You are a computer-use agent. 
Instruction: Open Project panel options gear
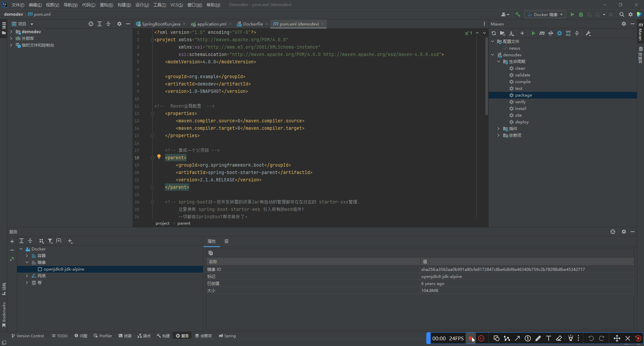(x=119, y=24)
